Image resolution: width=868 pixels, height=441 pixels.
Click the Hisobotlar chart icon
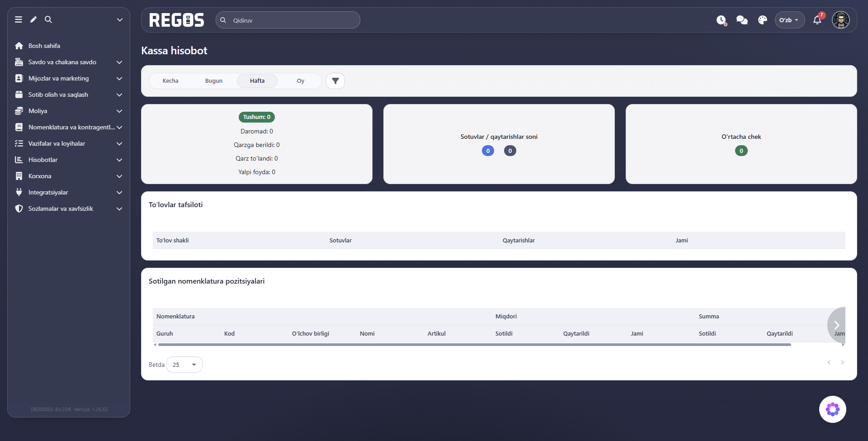tap(19, 160)
